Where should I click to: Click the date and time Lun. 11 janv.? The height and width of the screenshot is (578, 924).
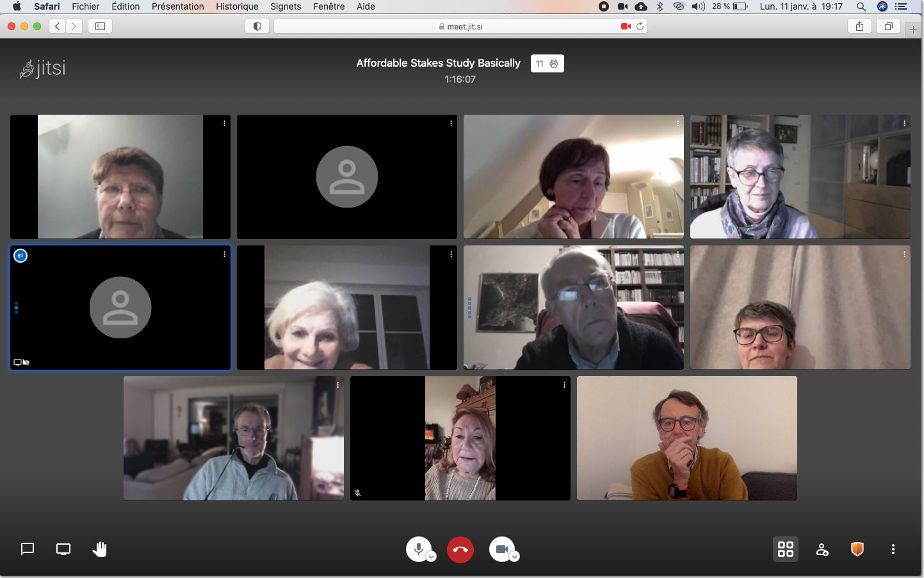coord(801,6)
